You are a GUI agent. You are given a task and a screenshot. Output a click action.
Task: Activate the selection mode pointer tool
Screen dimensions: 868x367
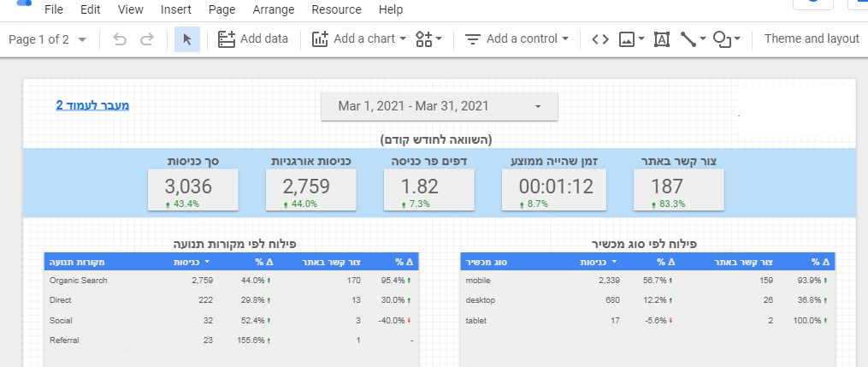(187, 39)
